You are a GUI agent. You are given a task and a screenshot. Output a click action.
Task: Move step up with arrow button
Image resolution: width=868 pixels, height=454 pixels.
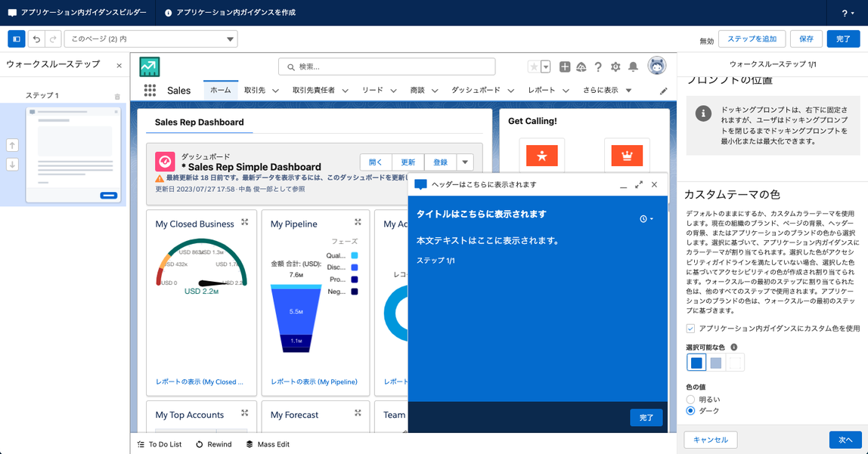pyautogui.click(x=12, y=146)
